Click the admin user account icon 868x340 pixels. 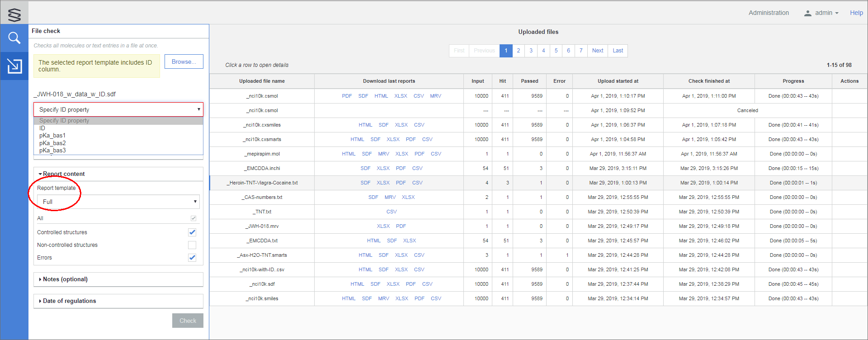tap(807, 13)
